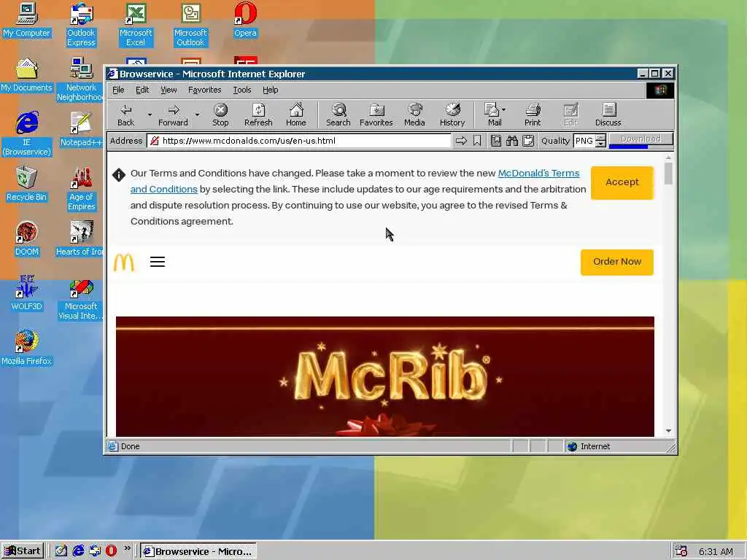Launch Opera from the quick launch bar

[111, 551]
